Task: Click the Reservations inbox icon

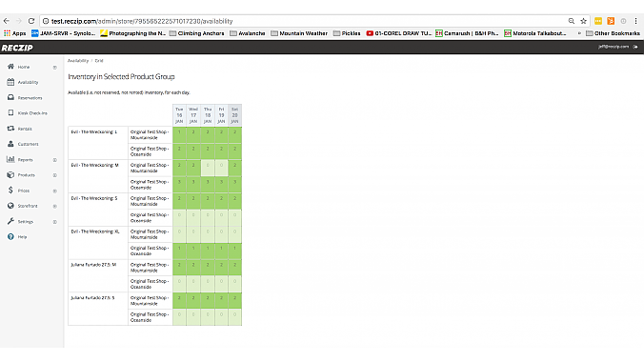Action: (10, 97)
